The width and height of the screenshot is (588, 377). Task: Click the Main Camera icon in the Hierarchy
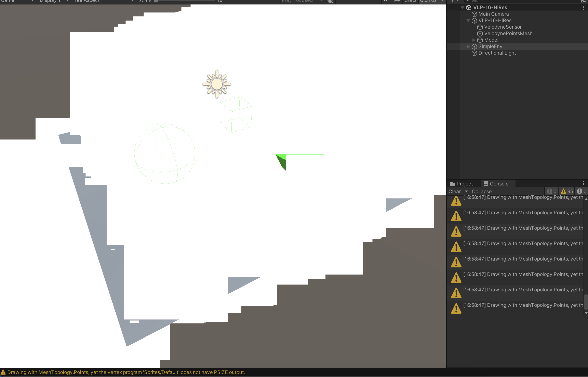tap(474, 14)
